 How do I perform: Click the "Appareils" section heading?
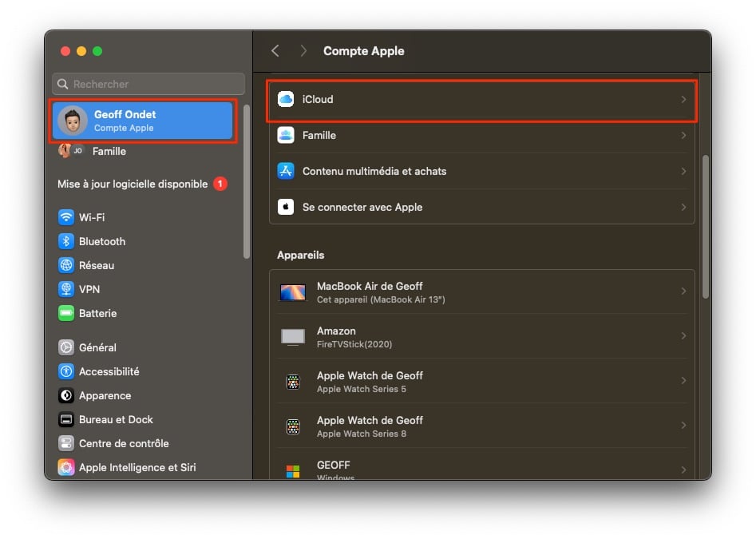click(x=300, y=255)
